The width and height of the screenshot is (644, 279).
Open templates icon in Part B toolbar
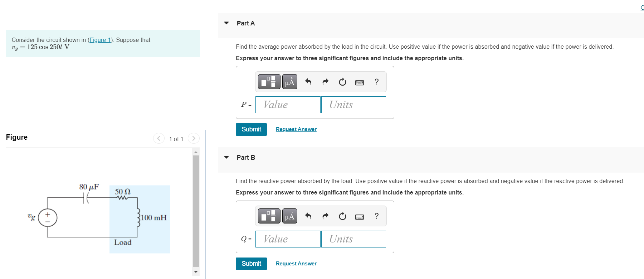(x=269, y=216)
